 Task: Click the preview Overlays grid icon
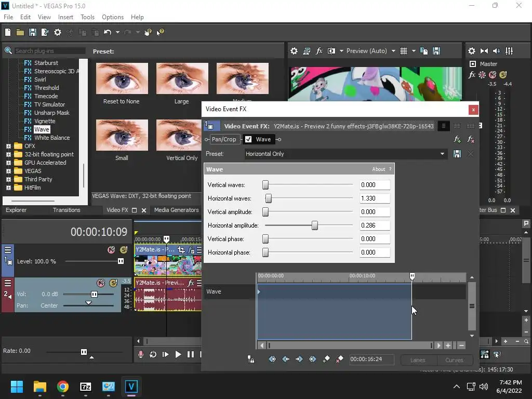pos(403,51)
